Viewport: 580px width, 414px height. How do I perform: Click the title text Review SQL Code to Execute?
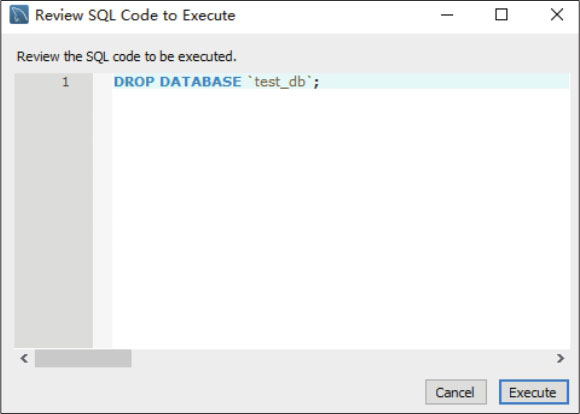(135, 15)
